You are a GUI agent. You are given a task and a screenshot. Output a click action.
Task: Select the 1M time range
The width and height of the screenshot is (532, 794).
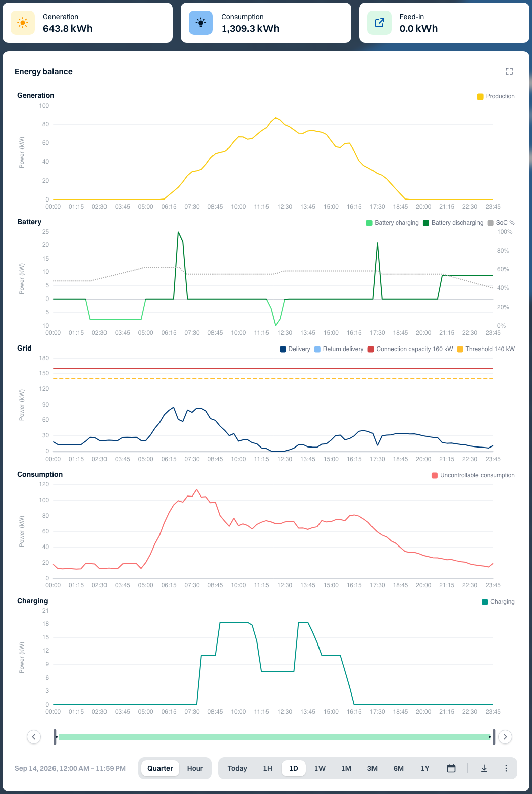pyautogui.click(x=346, y=768)
